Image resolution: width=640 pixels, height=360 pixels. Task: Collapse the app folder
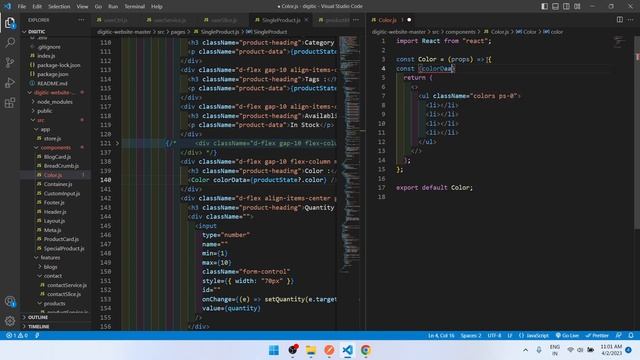pyautogui.click(x=45, y=129)
